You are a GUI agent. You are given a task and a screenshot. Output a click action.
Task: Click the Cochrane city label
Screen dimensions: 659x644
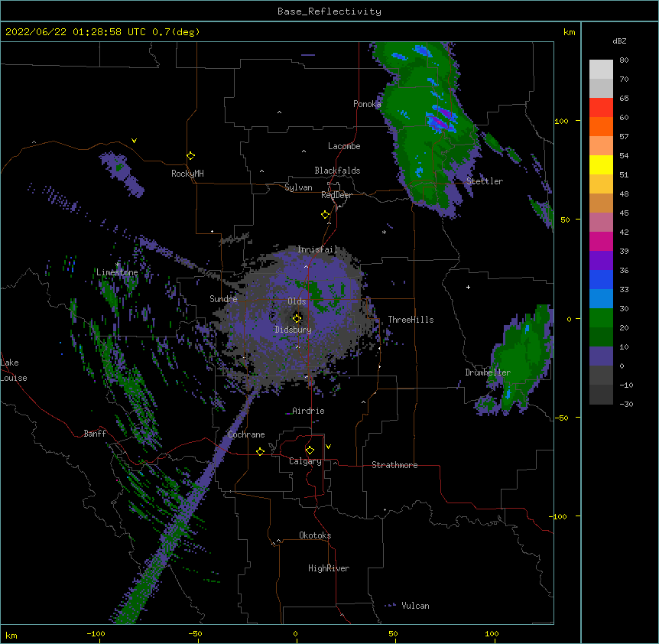pyautogui.click(x=246, y=434)
